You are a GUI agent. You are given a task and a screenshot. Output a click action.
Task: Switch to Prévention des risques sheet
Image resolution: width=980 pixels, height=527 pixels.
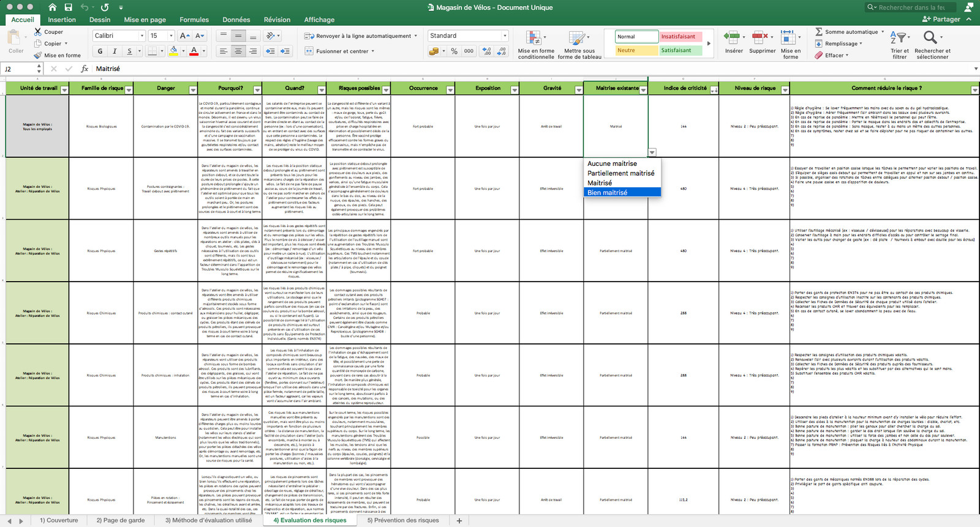(403, 520)
